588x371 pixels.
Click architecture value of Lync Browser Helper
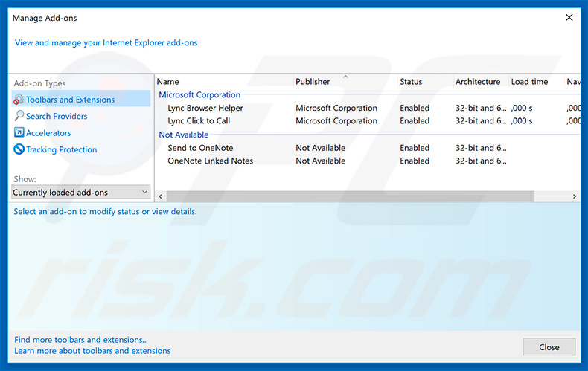(481, 108)
